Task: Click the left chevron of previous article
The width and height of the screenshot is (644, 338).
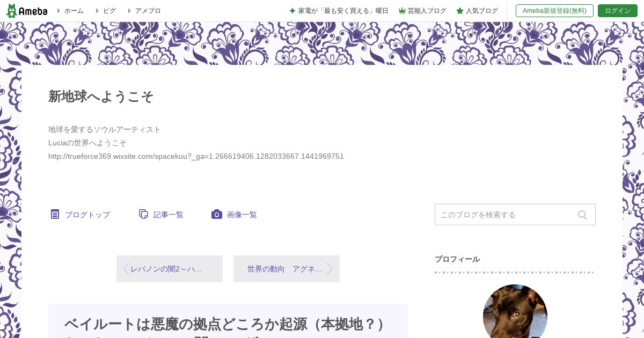Action: (x=126, y=269)
